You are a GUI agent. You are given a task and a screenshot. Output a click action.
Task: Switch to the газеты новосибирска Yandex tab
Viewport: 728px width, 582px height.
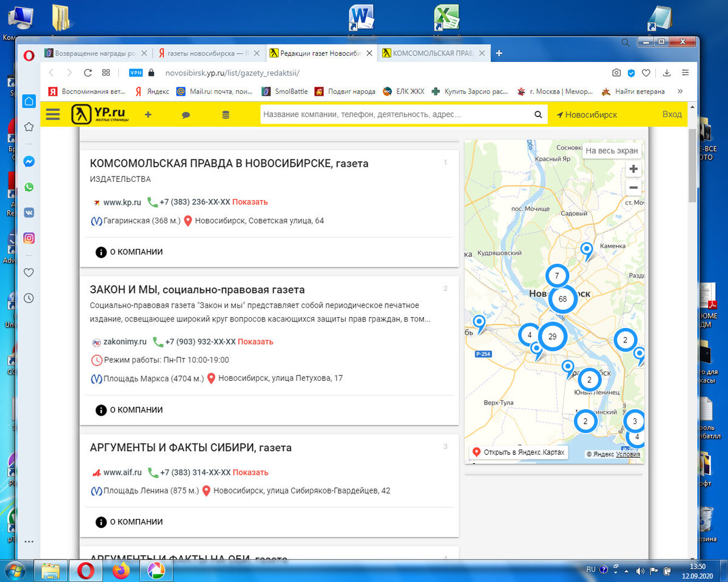point(208,53)
